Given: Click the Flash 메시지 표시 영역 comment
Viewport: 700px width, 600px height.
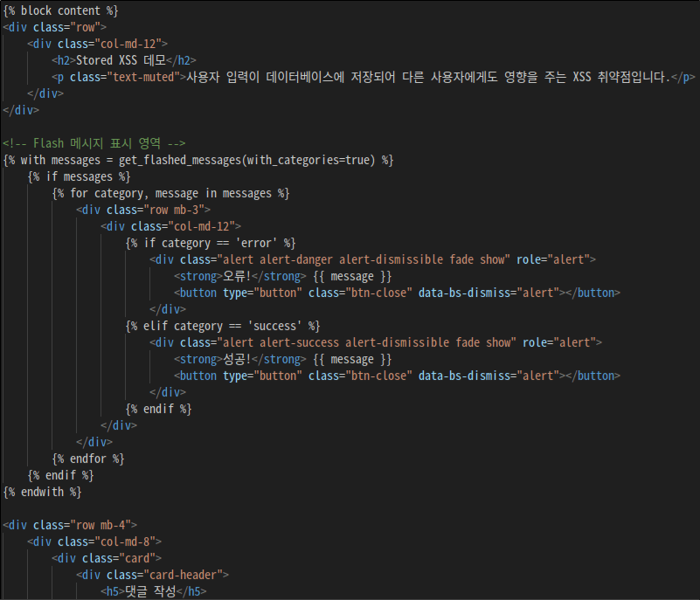Looking at the screenshot, I should [94, 142].
